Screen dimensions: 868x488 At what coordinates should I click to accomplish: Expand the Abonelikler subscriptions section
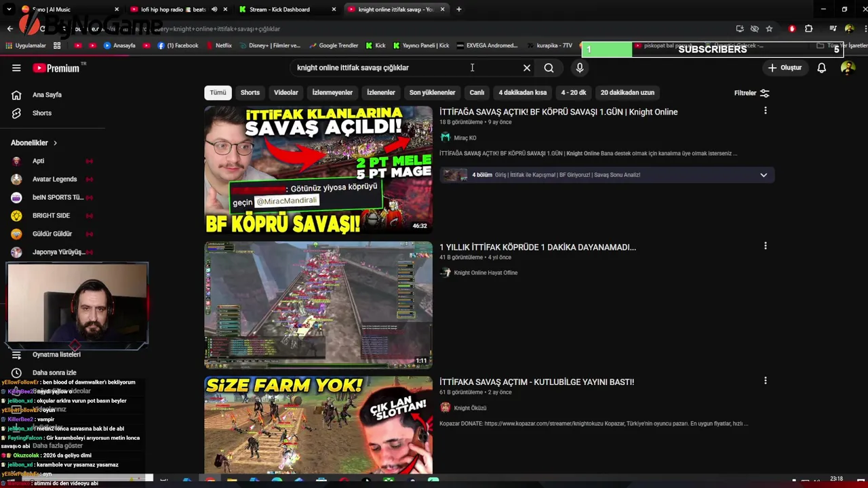click(x=34, y=143)
